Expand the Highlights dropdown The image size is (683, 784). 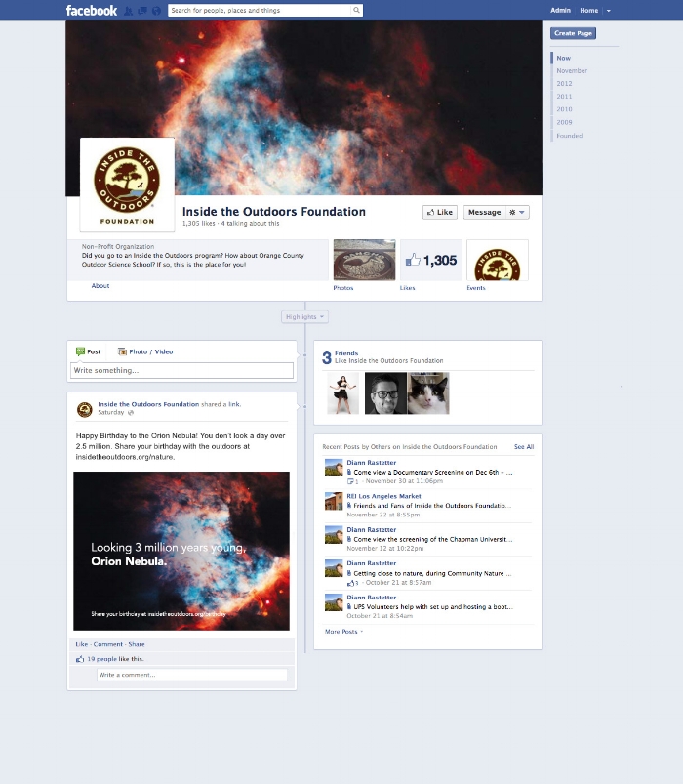point(304,316)
